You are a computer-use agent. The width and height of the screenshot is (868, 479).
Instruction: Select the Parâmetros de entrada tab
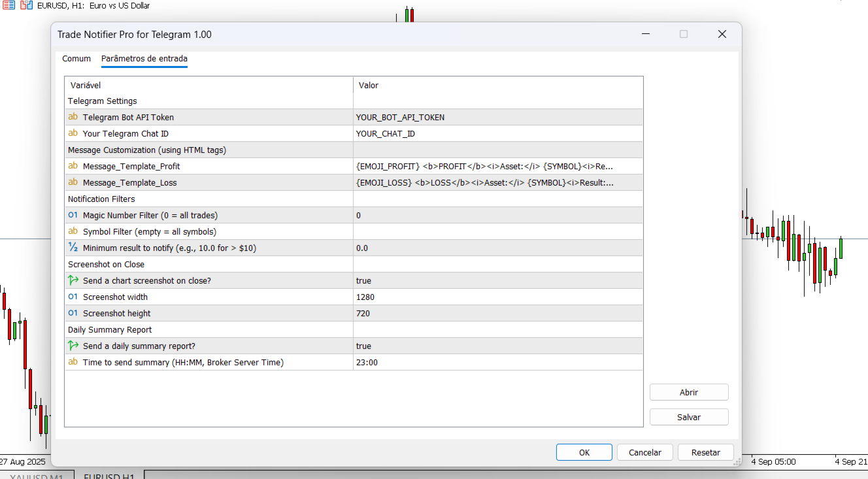click(x=144, y=59)
